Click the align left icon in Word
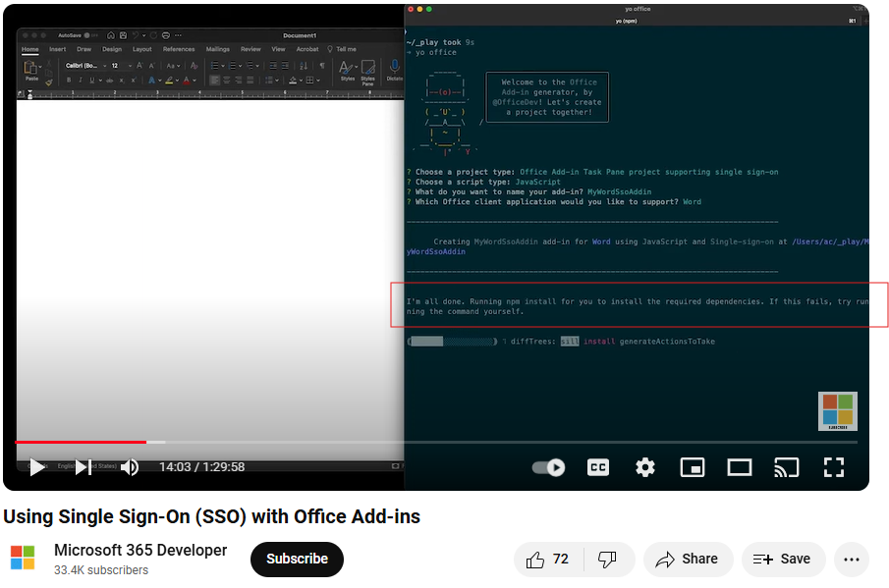 click(214, 80)
